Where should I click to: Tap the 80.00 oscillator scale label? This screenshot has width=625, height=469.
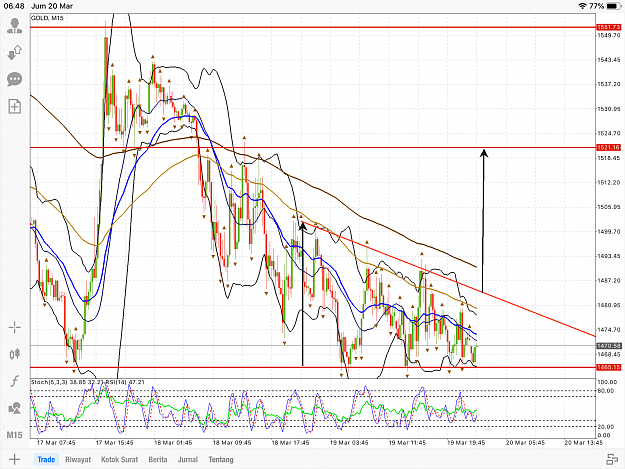[606, 391]
